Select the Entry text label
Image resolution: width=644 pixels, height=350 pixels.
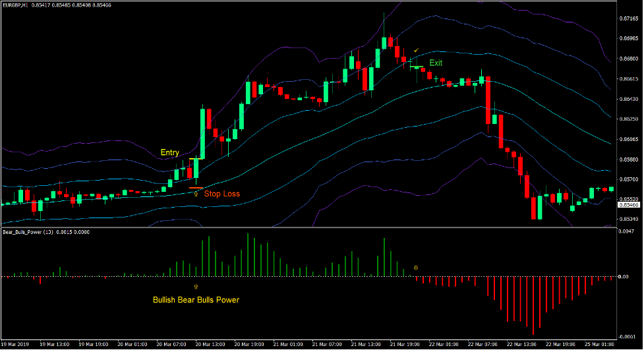pos(169,152)
